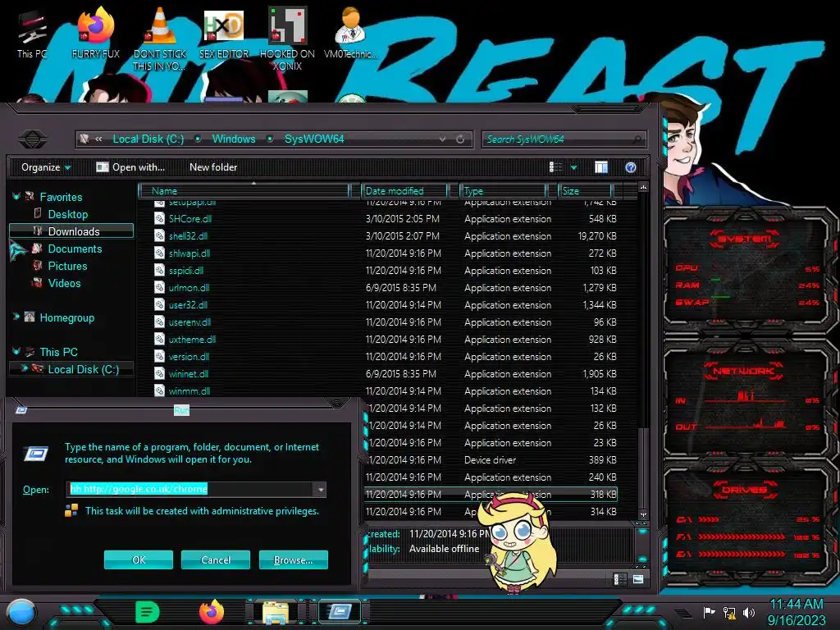This screenshot has width=840, height=630.
Task: Click Browse... in Run dialog
Action: pos(293,559)
